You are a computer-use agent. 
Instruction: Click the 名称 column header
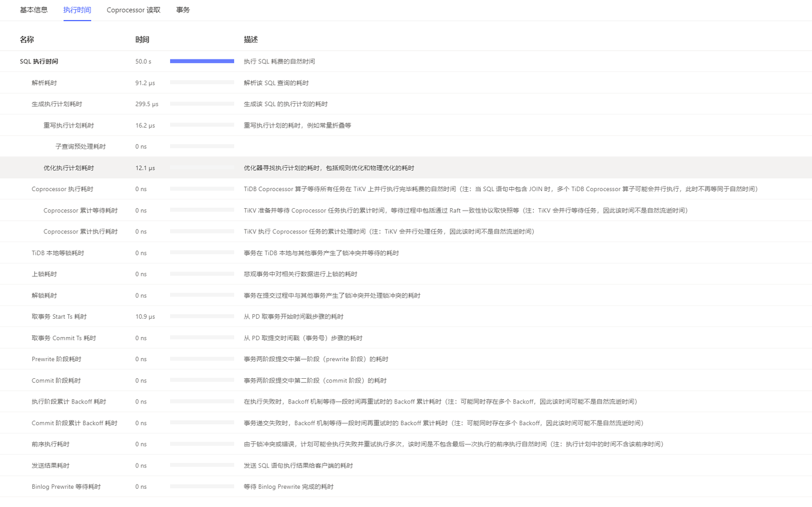[x=27, y=39]
